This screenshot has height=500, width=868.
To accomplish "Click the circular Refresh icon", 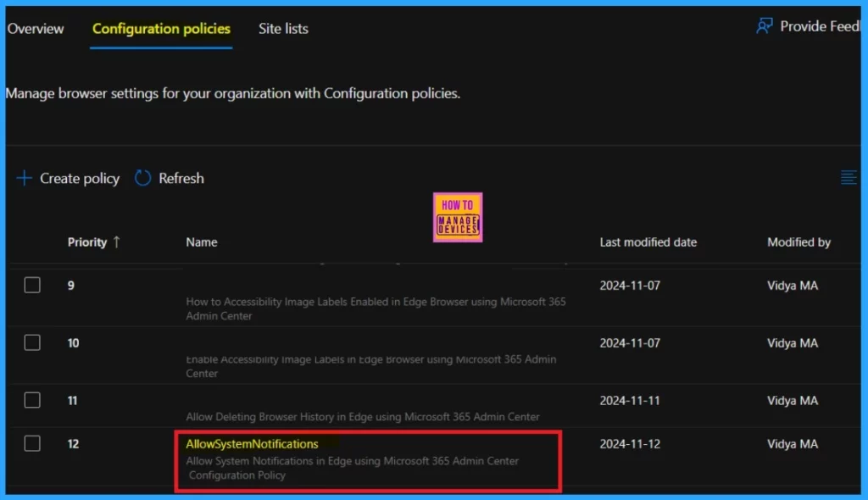I will pyautogui.click(x=142, y=178).
